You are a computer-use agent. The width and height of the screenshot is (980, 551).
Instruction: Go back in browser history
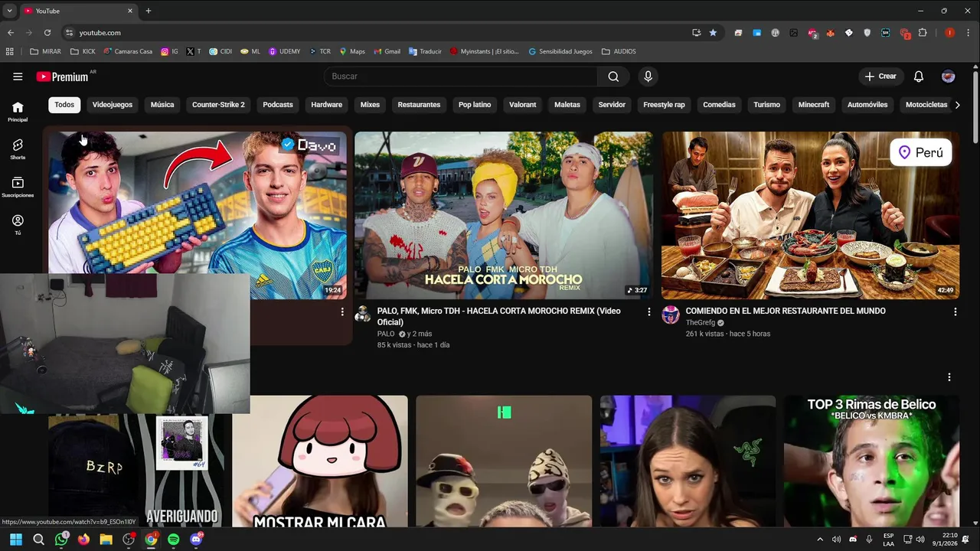tap(11, 33)
